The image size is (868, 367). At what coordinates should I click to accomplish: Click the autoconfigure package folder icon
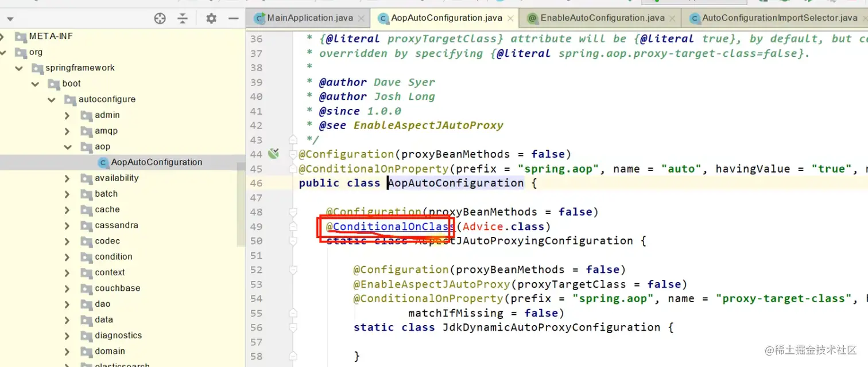70,100
